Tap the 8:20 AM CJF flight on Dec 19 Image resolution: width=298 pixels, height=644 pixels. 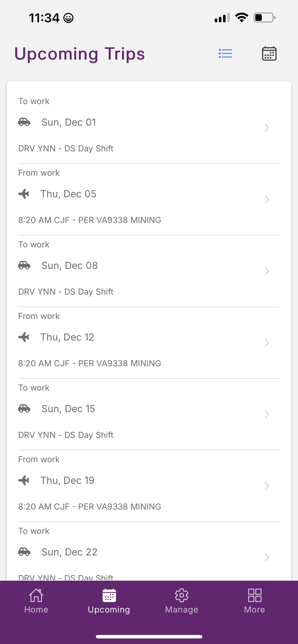point(90,507)
